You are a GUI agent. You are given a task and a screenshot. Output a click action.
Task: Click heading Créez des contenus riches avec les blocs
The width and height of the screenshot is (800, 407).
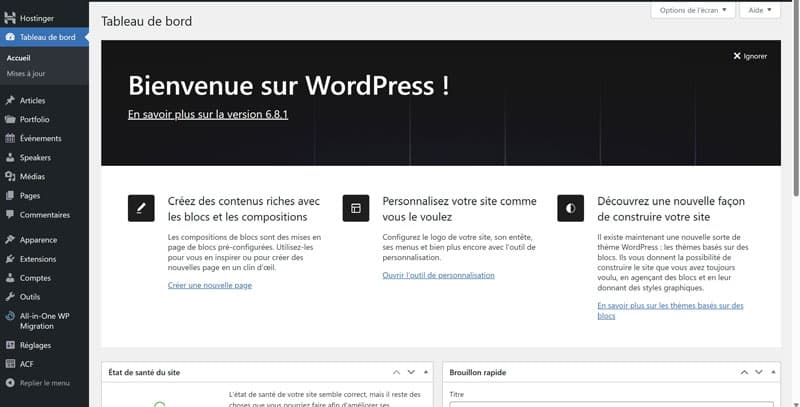coord(244,209)
